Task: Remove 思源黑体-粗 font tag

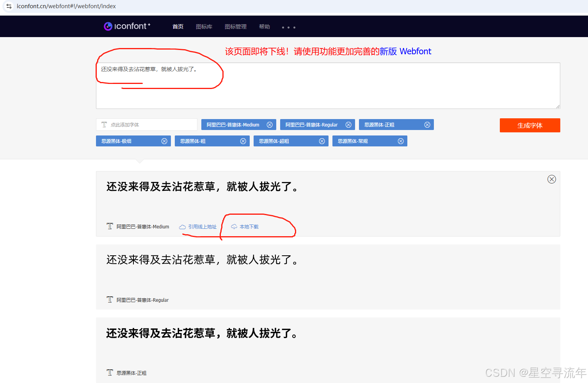Action: (243, 141)
